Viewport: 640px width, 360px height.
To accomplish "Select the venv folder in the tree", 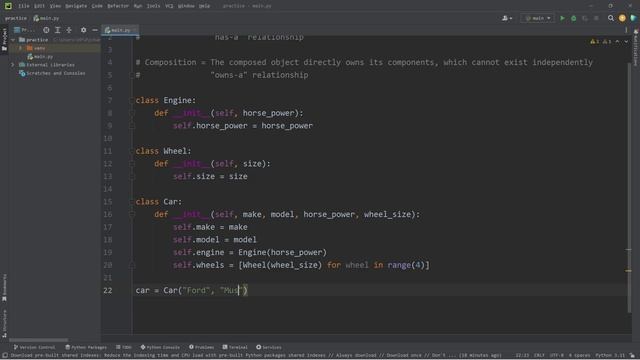I will tap(36, 48).
